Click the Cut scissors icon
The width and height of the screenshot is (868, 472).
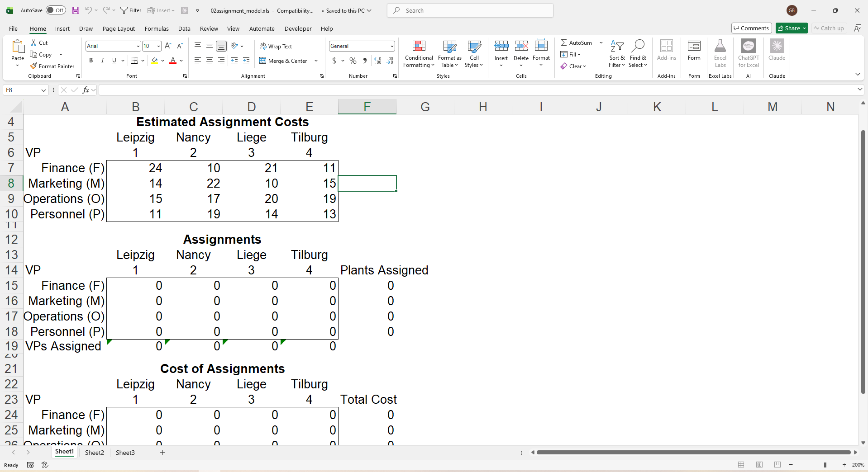(33, 42)
